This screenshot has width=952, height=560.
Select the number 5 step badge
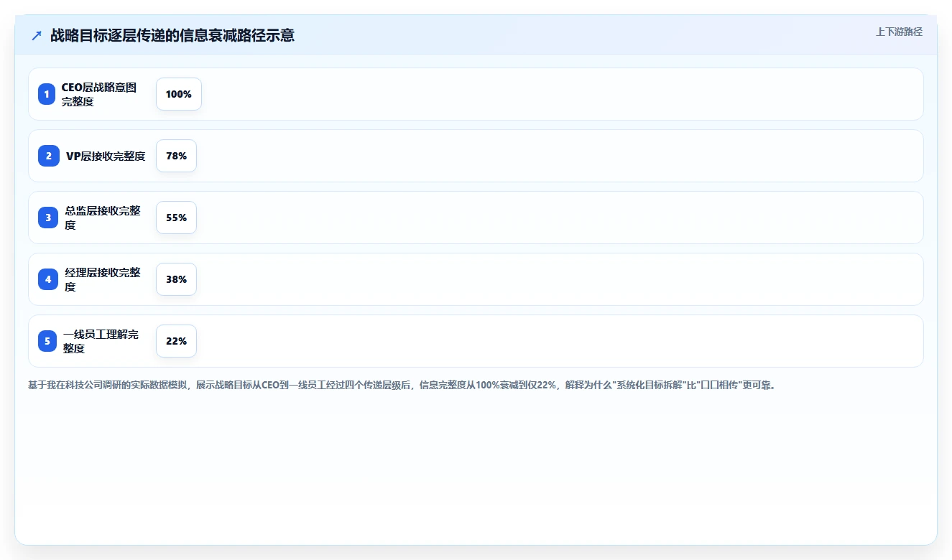coord(47,341)
